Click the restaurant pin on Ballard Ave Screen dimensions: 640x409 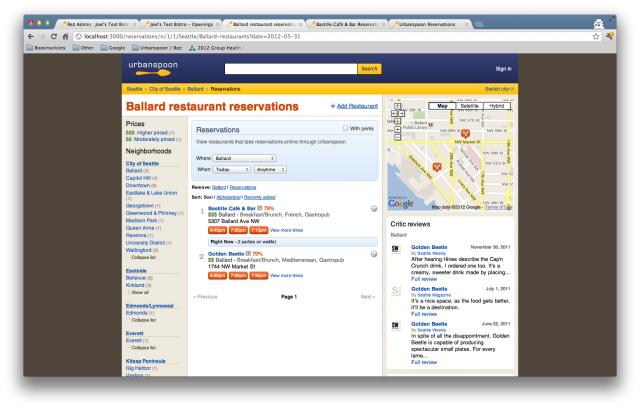tap(437, 167)
